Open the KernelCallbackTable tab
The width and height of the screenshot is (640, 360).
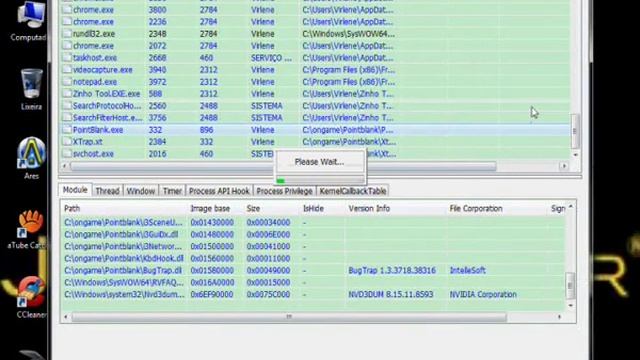pyautogui.click(x=353, y=191)
